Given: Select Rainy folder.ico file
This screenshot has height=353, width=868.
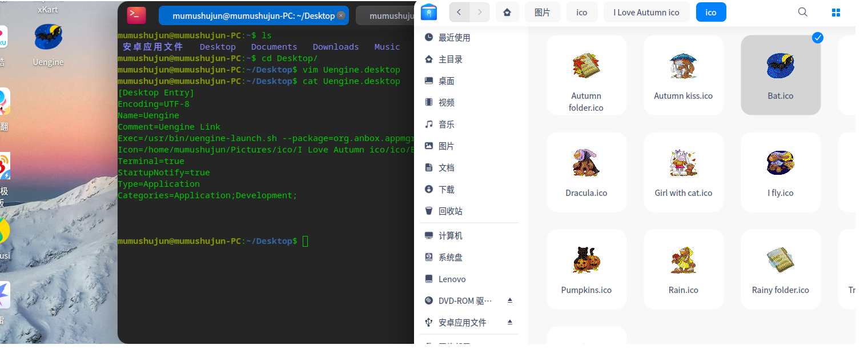Looking at the screenshot, I should pyautogui.click(x=781, y=270).
